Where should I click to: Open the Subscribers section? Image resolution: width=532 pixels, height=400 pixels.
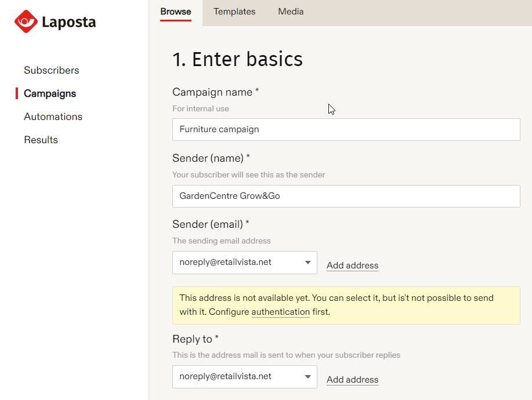(52, 70)
